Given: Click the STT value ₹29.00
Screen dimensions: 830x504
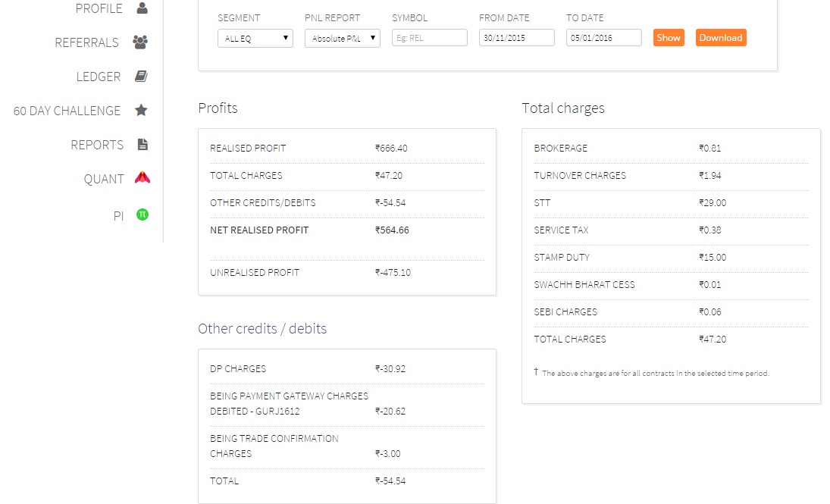Looking at the screenshot, I should [713, 203].
